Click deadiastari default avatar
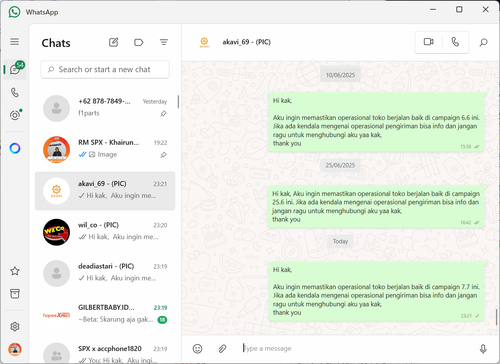The width and height of the screenshot is (500, 364). [x=56, y=273]
